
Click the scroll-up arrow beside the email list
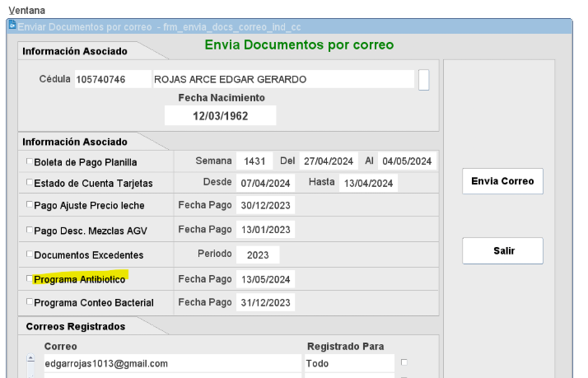[31, 360]
